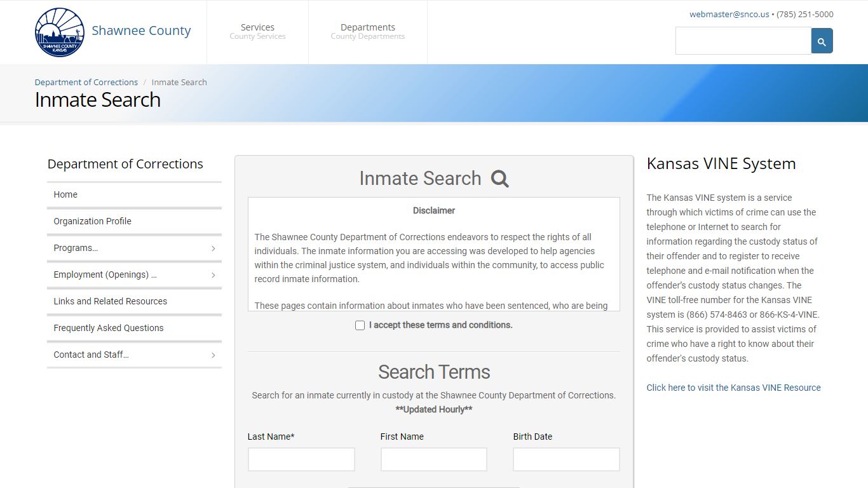Click the Inmate Search breadcrumb entry
Image resolution: width=868 pixels, height=488 pixels.
(x=179, y=82)
